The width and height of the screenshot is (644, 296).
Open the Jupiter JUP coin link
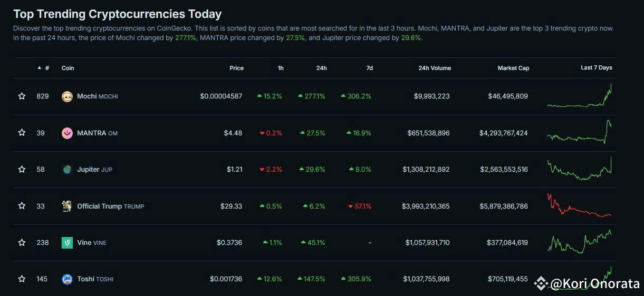[95, 170]
